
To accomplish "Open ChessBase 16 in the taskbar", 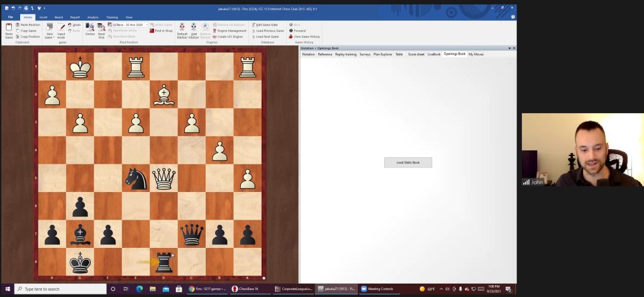I will (x=249, y=289).
